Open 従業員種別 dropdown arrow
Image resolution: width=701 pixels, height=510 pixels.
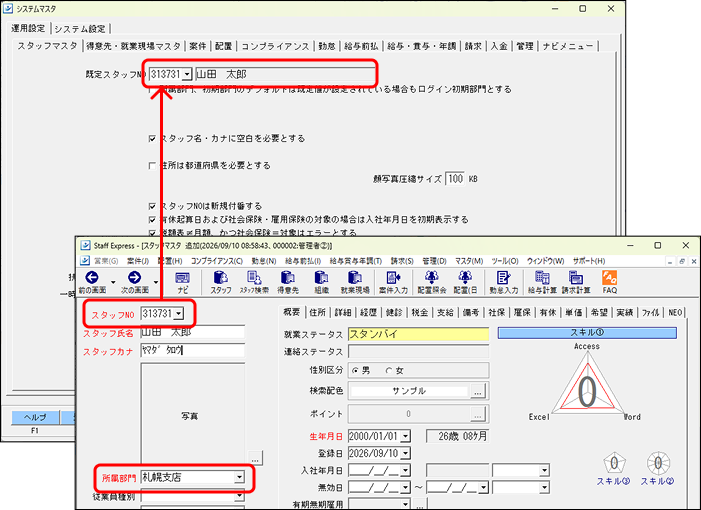[x=239, y=496]
